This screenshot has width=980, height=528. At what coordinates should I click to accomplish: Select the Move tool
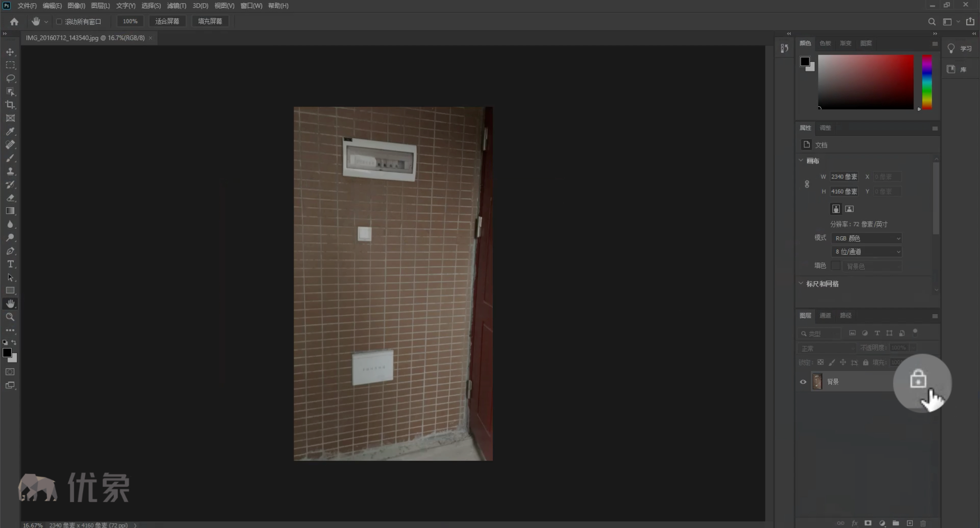[x=10, y=52]
